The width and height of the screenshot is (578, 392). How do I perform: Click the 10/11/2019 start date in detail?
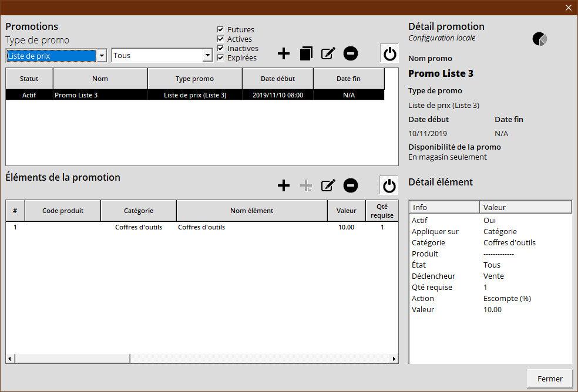point(428,133)
